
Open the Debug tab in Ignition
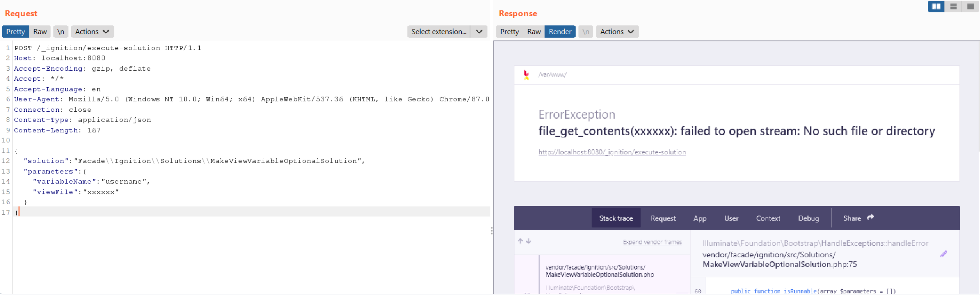pyautogui.click(x=808, y=218)
